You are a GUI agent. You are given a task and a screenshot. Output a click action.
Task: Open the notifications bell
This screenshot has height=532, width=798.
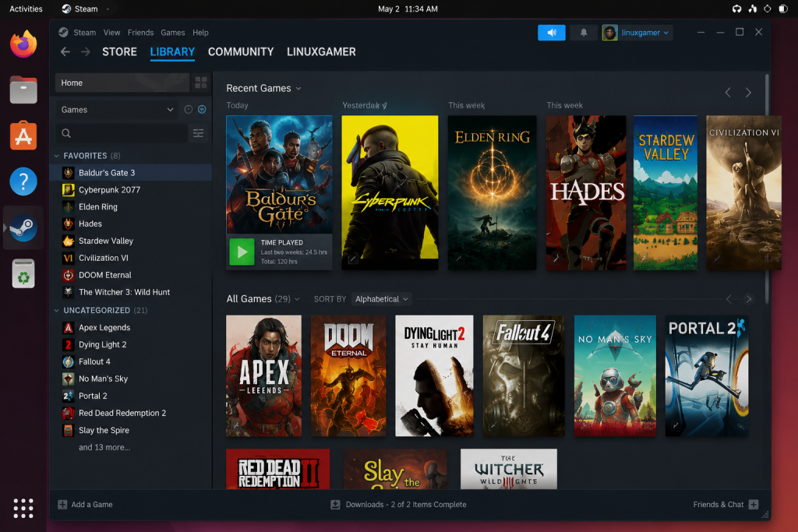pos(583,33)
